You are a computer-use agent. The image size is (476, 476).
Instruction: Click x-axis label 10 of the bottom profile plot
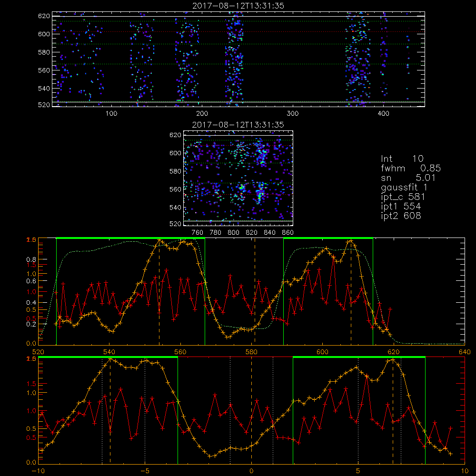465,471
